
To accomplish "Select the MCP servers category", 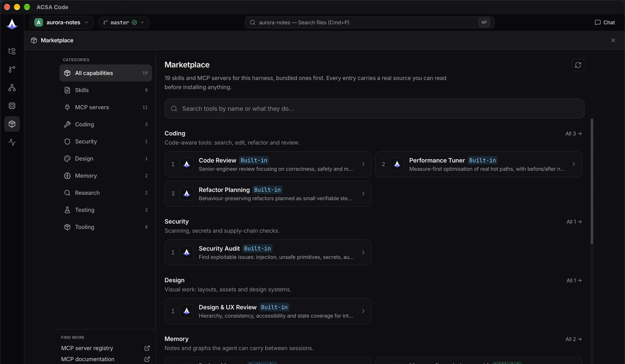I will (x=106, y=107).
